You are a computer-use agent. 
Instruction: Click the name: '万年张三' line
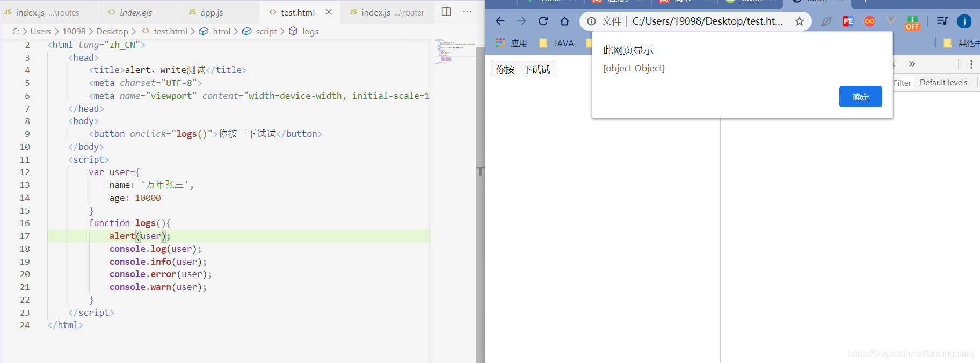tap(151, 185)
